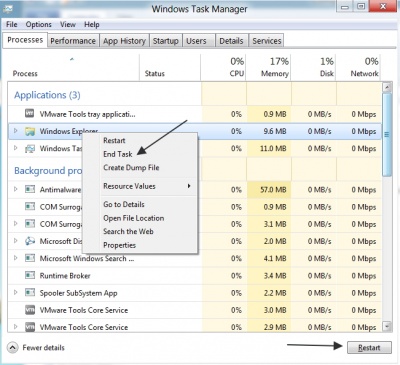
Task: Click the Microsoft Windows Search icon
Action: click(30, 258)
